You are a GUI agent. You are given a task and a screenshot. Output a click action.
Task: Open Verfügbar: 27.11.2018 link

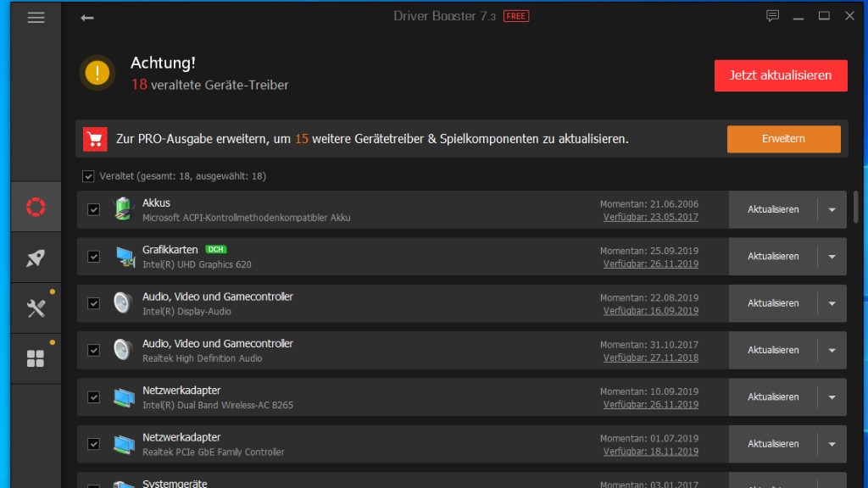650,358
